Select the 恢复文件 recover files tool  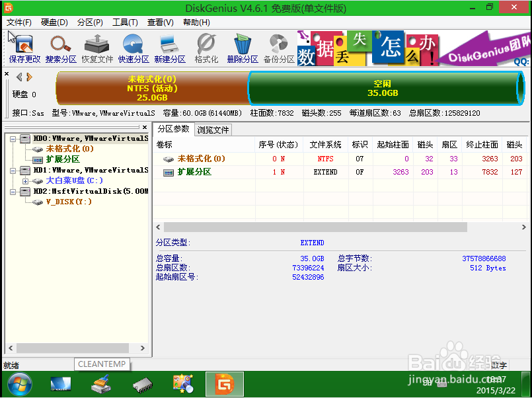click(x=97, y=48)
